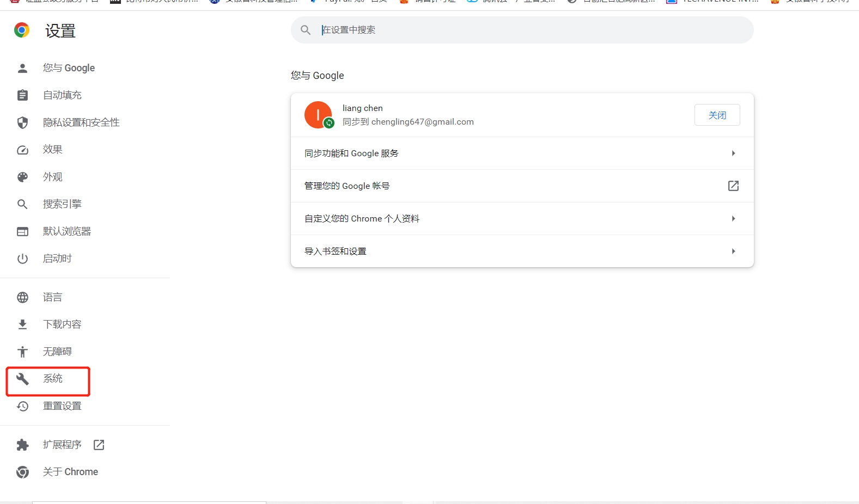Click the 扩展程序 puzzle piece icon
The width and height of the screenshot is (859, 504).
pyautogui.click(x=22, y=445)
